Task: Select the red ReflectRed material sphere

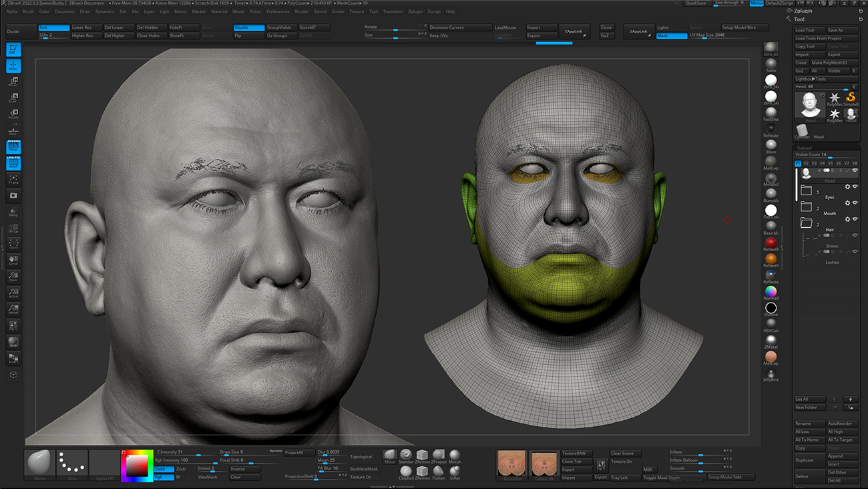Action: tap(771, 244)
